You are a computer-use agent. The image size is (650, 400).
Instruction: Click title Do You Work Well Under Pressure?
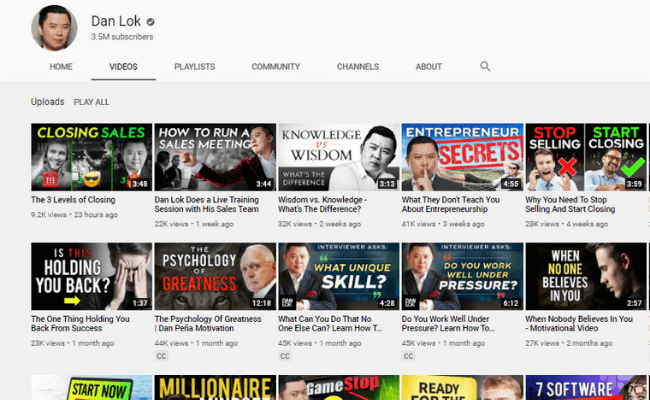(448, 324)
